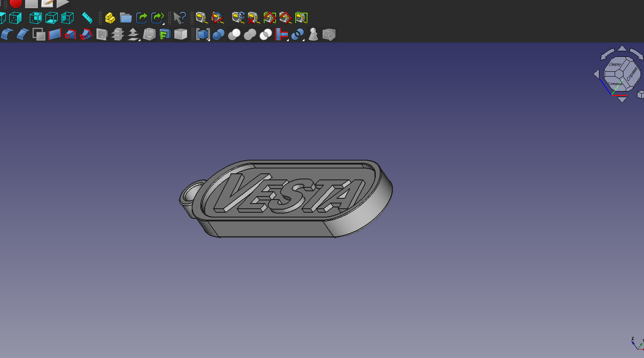Screen dimensions: 644x358
Task: Toggle 3D measurement display
Action: (285, 18)
